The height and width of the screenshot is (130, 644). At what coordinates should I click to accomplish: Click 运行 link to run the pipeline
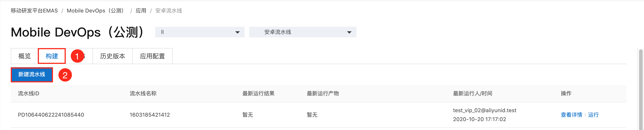(593, 115)
